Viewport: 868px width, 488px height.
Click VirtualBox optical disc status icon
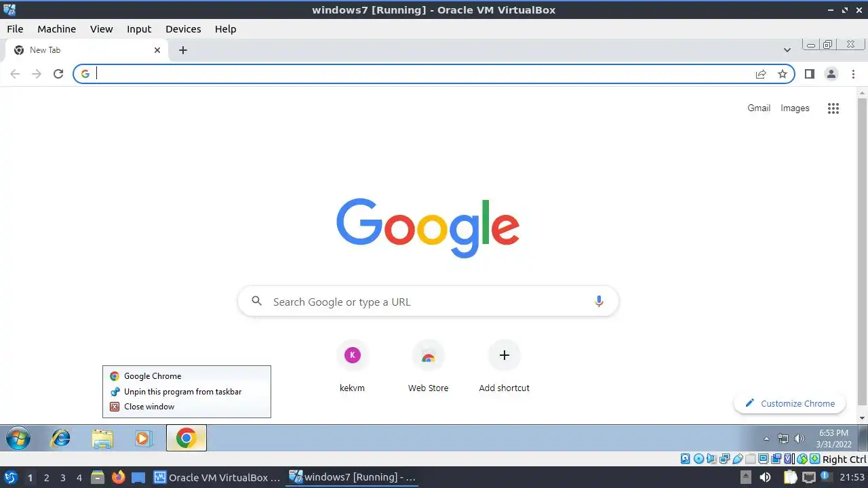(x=698, y=459)
